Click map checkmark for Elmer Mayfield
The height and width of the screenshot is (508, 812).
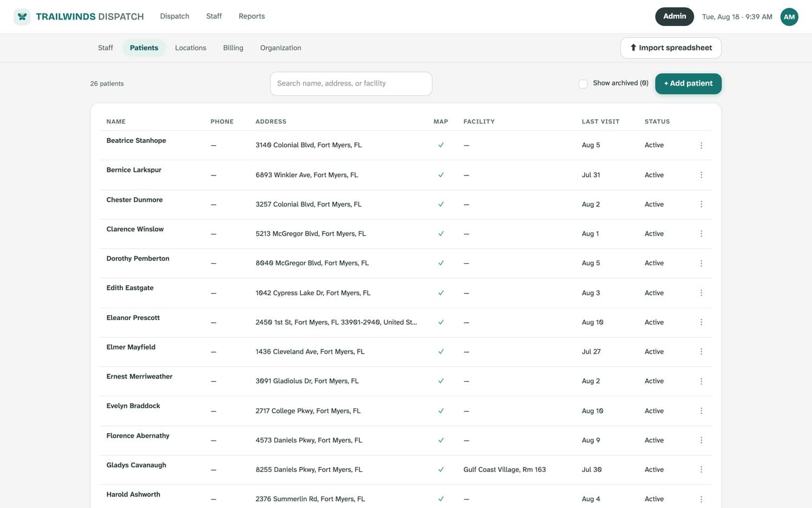441,351
